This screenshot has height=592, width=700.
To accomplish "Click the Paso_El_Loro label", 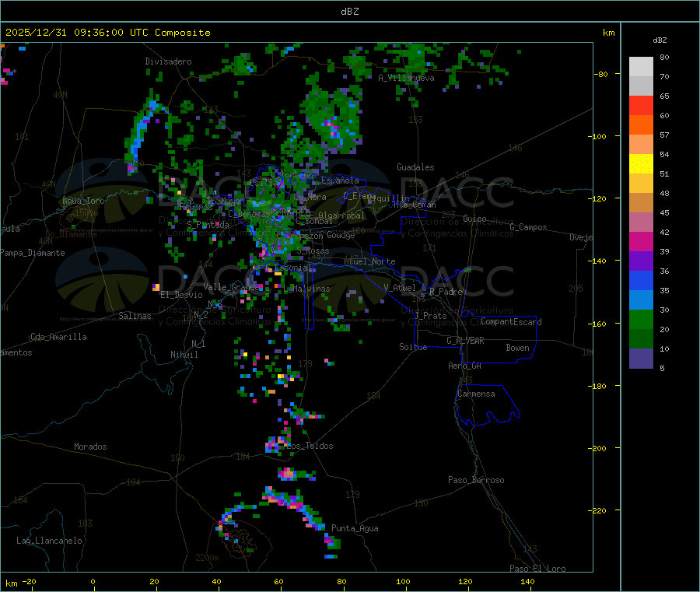I will [x=537, y=569].
